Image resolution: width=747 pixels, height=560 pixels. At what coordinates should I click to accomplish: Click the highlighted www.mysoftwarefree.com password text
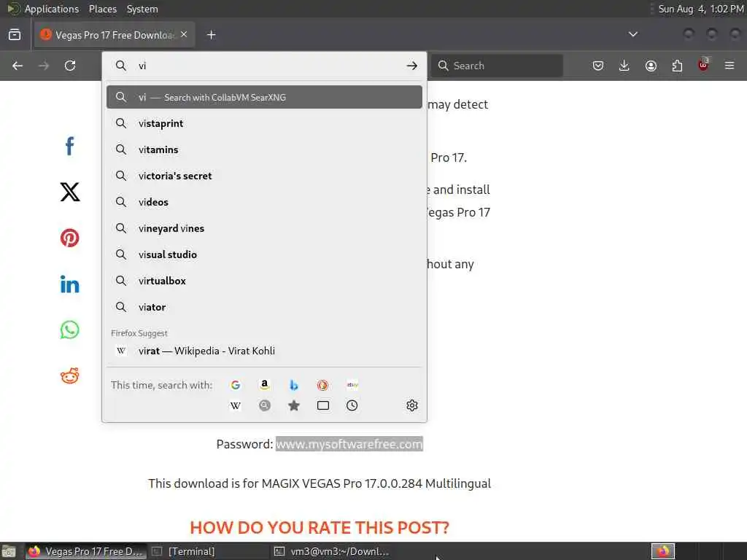(x=349, y=444)
